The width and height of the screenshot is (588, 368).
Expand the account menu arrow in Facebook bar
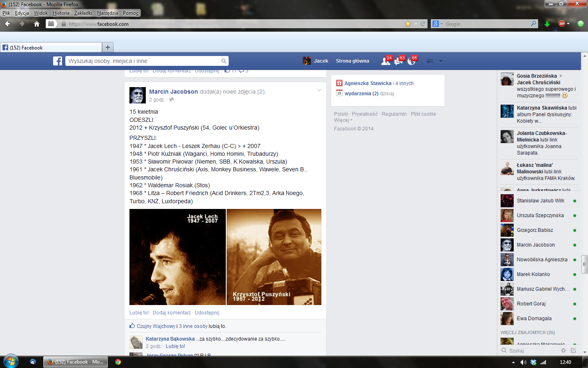[x=441, y=61]
